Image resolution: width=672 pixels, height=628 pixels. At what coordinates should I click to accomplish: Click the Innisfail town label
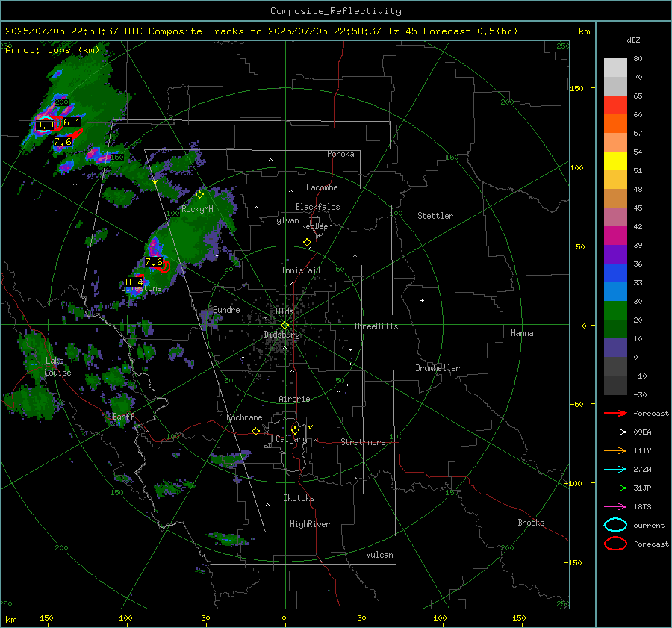click(x=301, y=270)
